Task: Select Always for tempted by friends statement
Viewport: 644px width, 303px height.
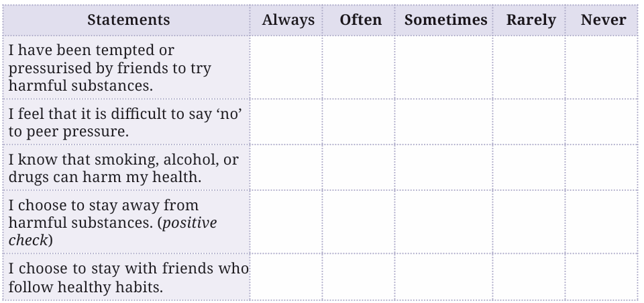Action: [x=286, y=67]
